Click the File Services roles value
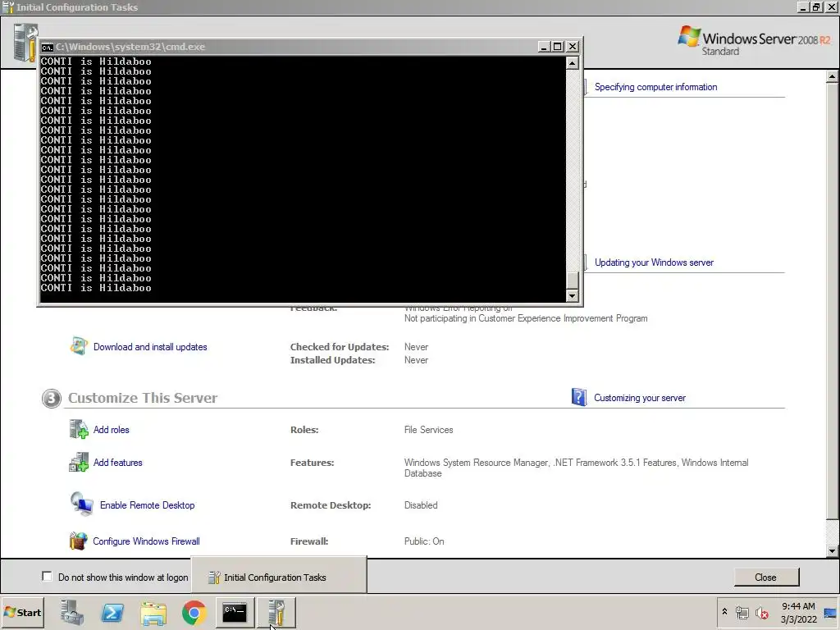Image resolution: width=840 pixels, height=630 pixels. pyautogui.click(x=428, y=430)
